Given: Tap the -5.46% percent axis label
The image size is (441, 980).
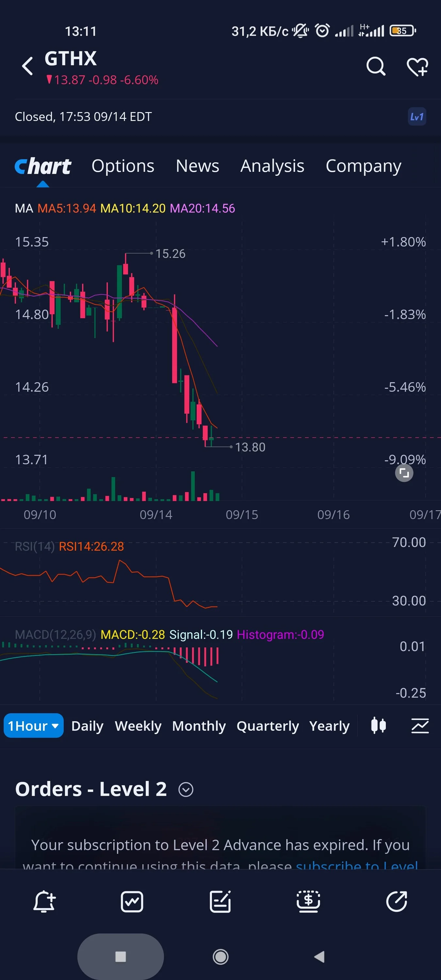Looking at the screenshot, I should 405,387.
